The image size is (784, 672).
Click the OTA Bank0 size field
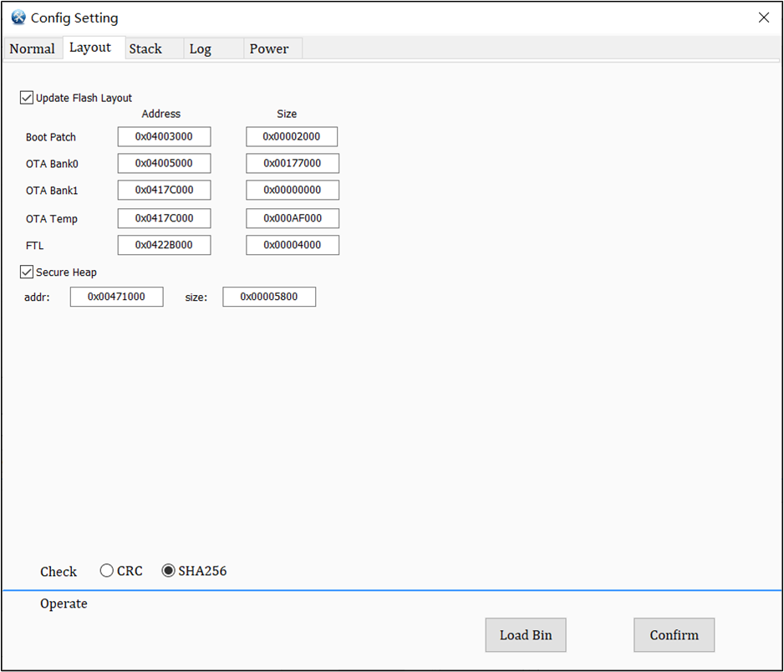[x=292, y=163]
